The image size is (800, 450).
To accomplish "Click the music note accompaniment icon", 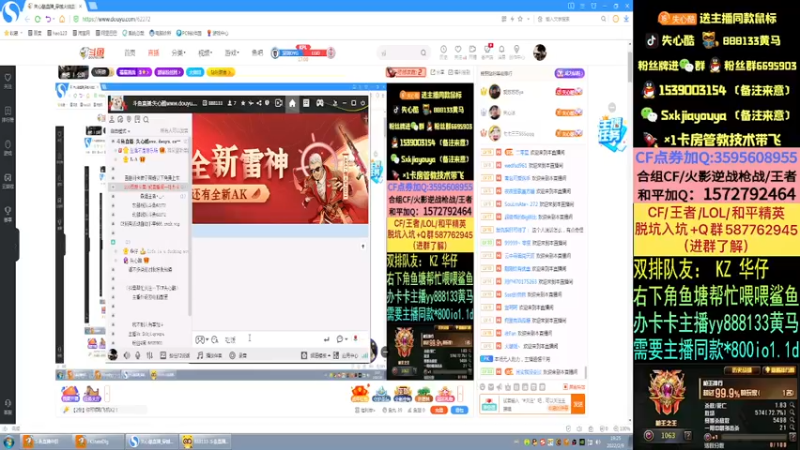I will coord(200,355).
